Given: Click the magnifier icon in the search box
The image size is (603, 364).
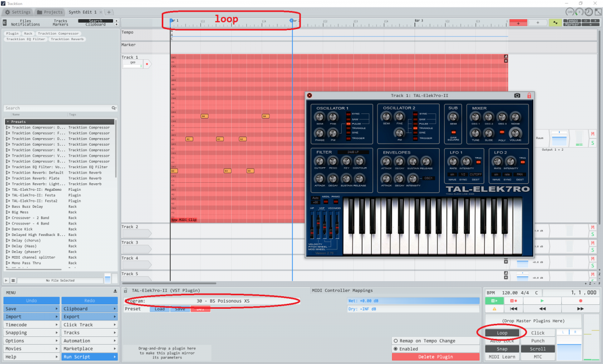Looking at the screenshot, I should click(x=114, y=108).
